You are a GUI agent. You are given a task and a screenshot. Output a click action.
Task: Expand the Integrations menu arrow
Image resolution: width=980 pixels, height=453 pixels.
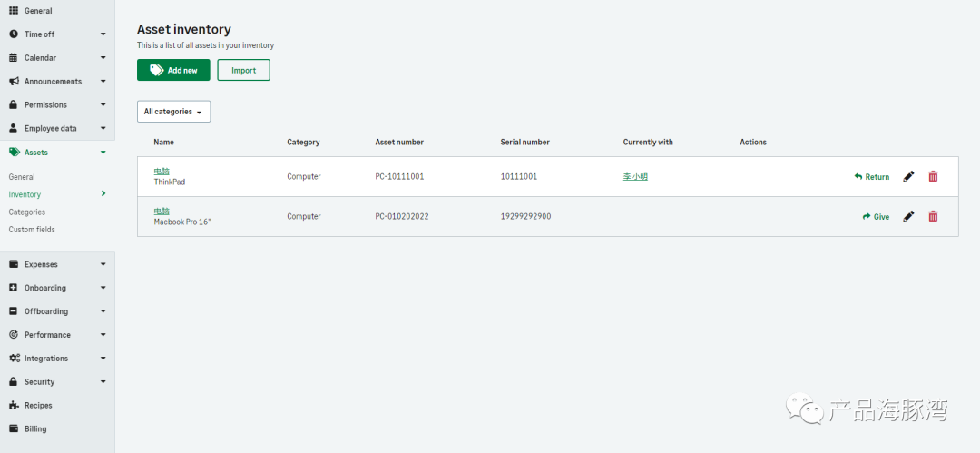[103, 359]
